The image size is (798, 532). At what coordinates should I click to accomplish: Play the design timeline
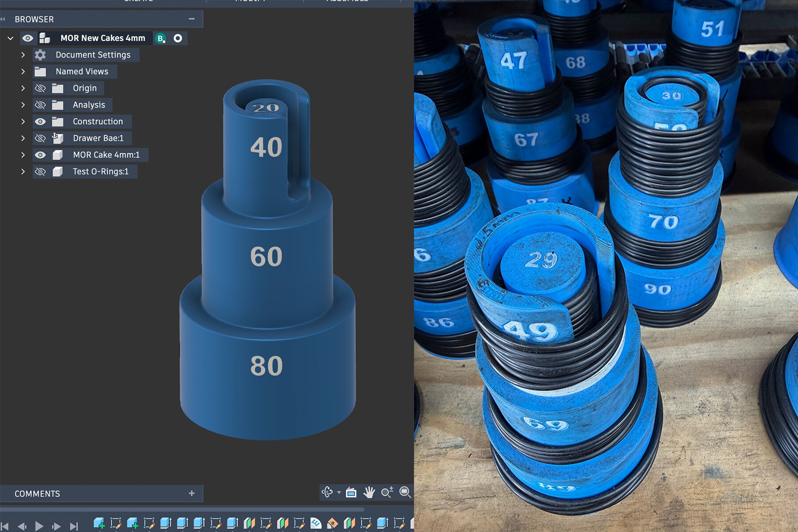pyautogui.click(x=39, y=526)
